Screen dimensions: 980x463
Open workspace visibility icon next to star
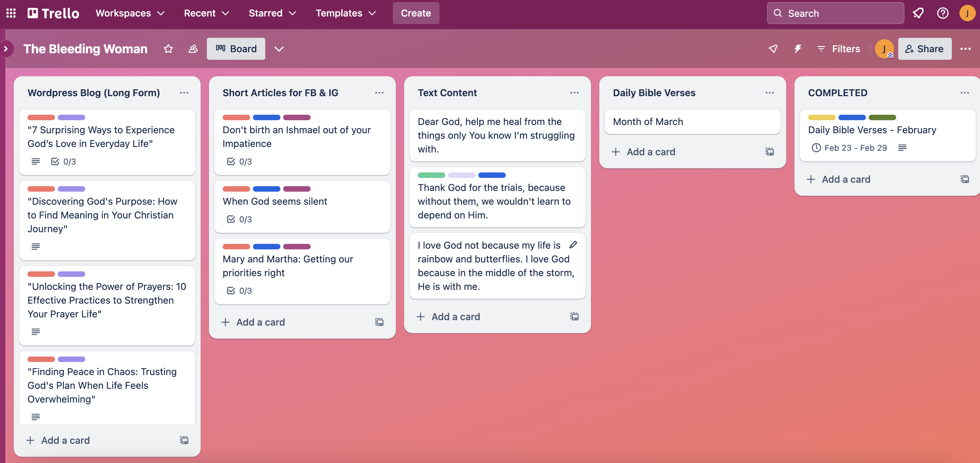193,49
